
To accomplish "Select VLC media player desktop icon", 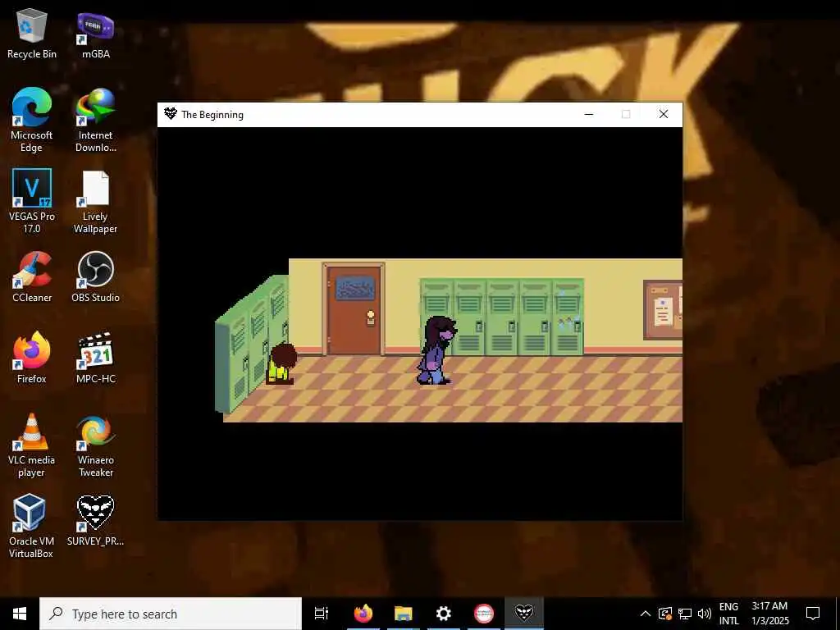I will click(32, 445).
